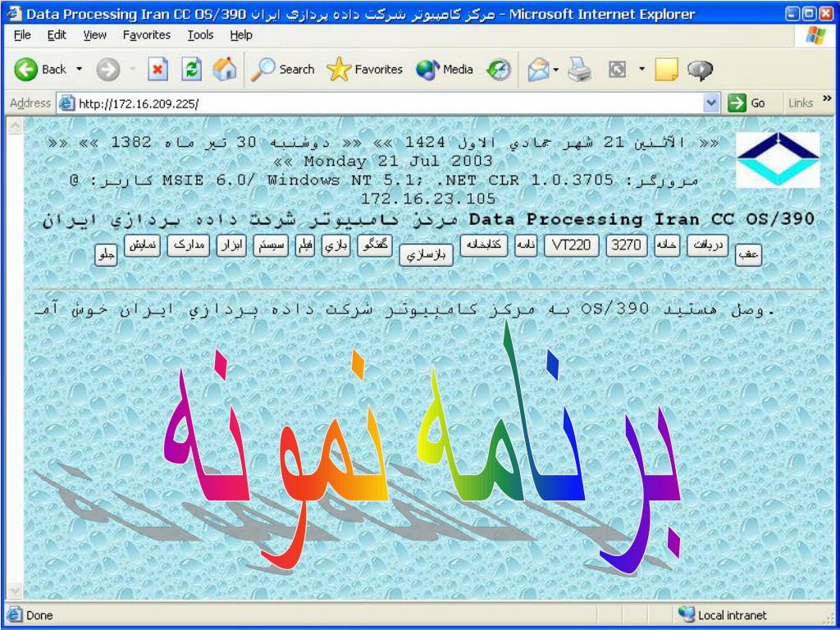The image size is (840, 630).
Task: Click the 3270 page button
Action: 626,245
